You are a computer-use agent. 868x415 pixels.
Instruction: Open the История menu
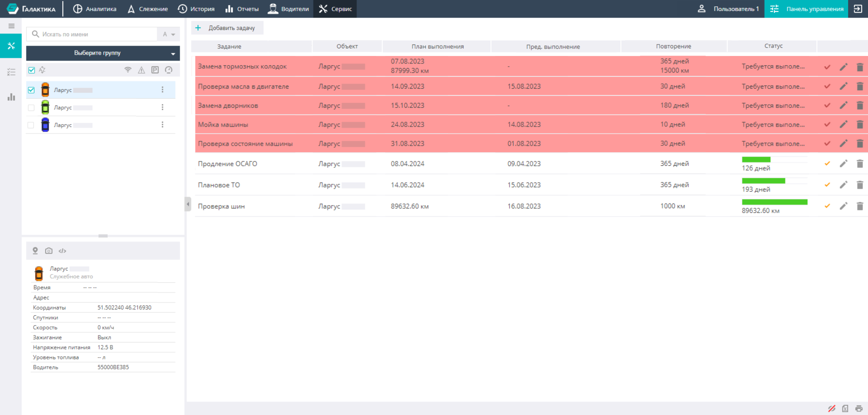click(196, 9)
